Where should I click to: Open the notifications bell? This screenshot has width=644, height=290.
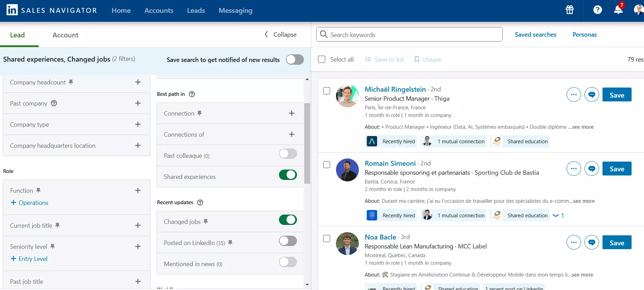(618, 9)
